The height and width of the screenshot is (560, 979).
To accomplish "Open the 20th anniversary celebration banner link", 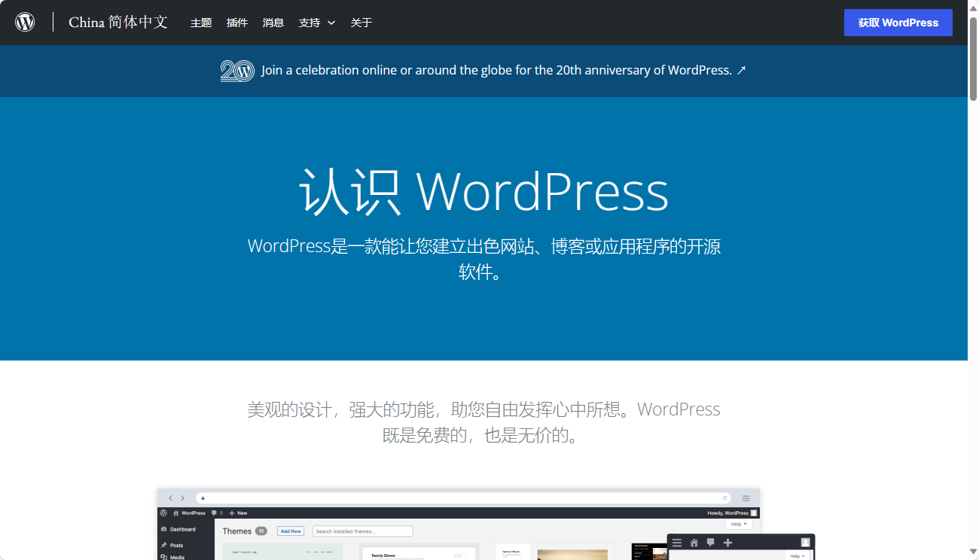I will coord(504,70).
